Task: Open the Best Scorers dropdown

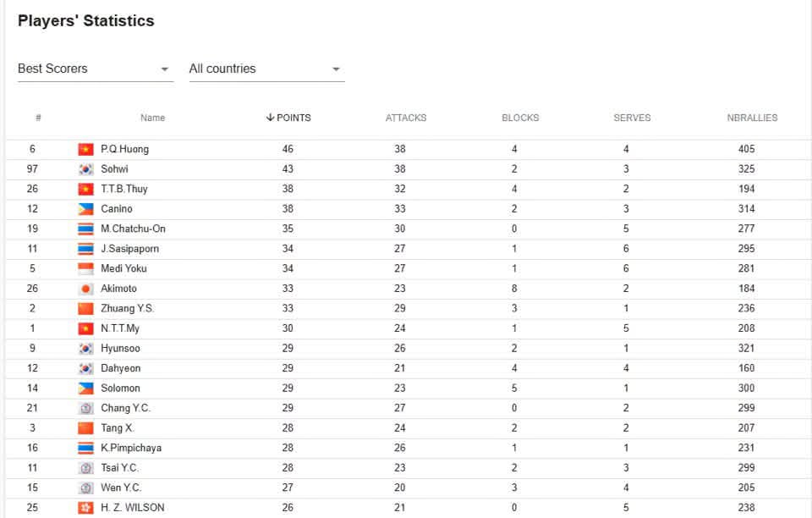Action: [96, 69]
